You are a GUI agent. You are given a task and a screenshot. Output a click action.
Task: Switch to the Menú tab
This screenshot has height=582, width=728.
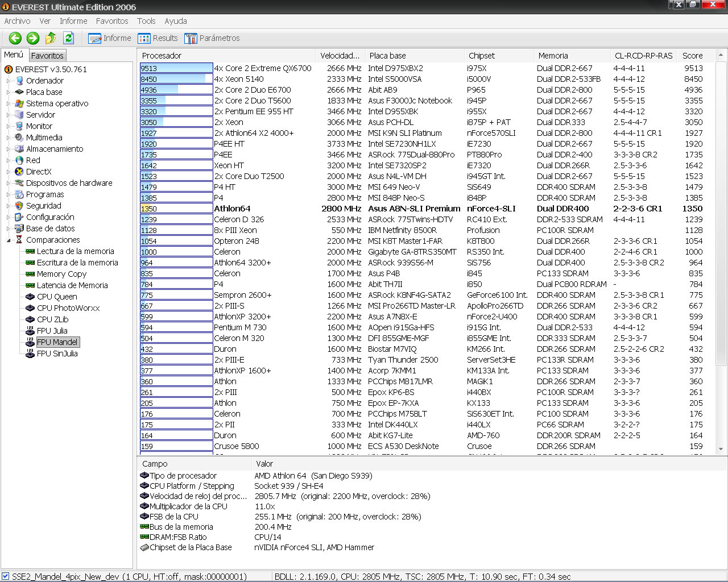(14, 55)
